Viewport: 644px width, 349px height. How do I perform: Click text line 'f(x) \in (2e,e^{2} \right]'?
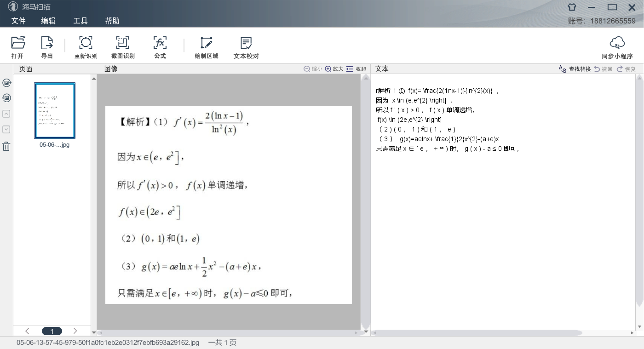409,120
